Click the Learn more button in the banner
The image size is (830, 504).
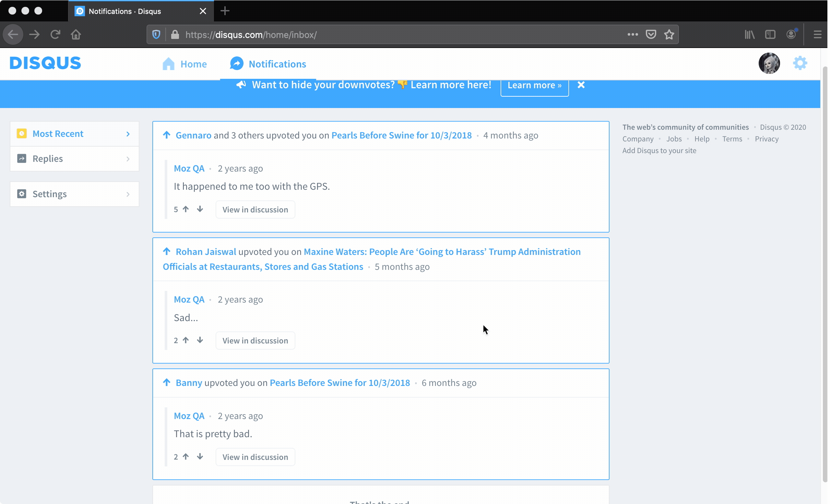[534, 85]
